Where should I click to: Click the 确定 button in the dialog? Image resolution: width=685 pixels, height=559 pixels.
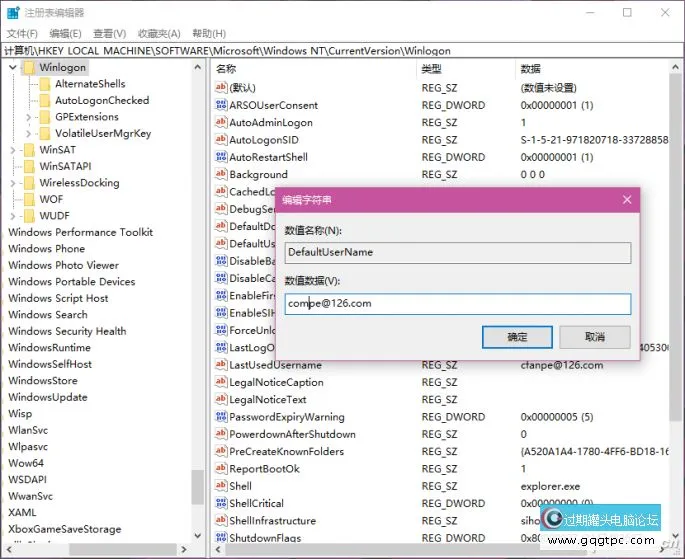(517, 337)
